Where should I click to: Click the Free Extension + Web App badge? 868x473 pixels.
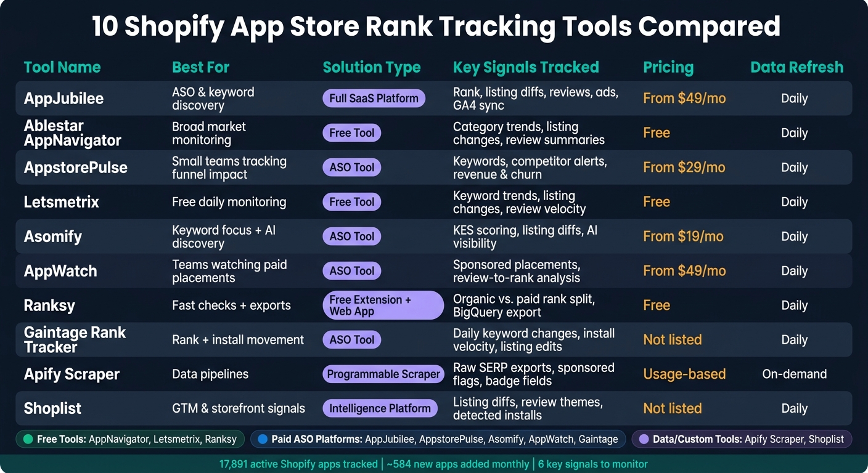pyautogui.click(x=383, y=305)
